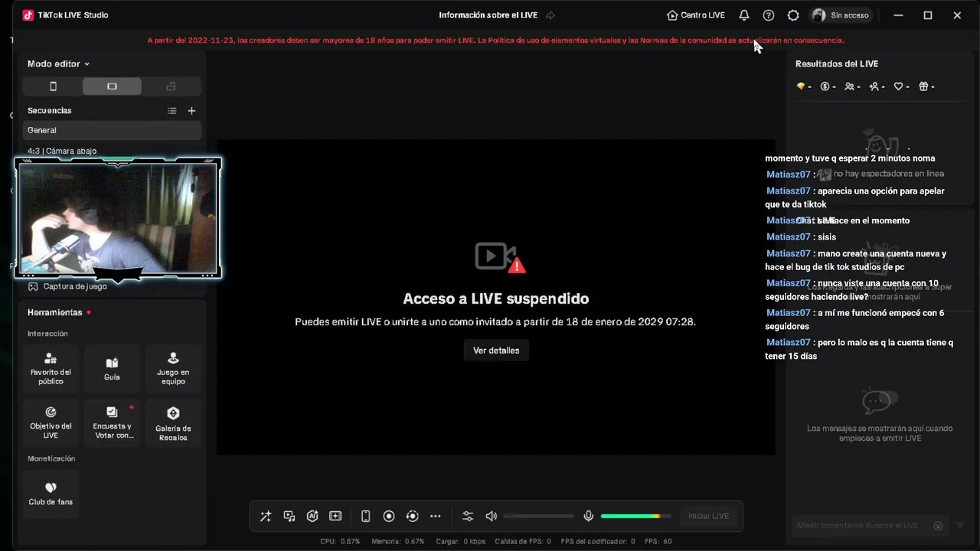Open the notifications bell
Viewport: 980px width, 551px height.
pos(744,15)
